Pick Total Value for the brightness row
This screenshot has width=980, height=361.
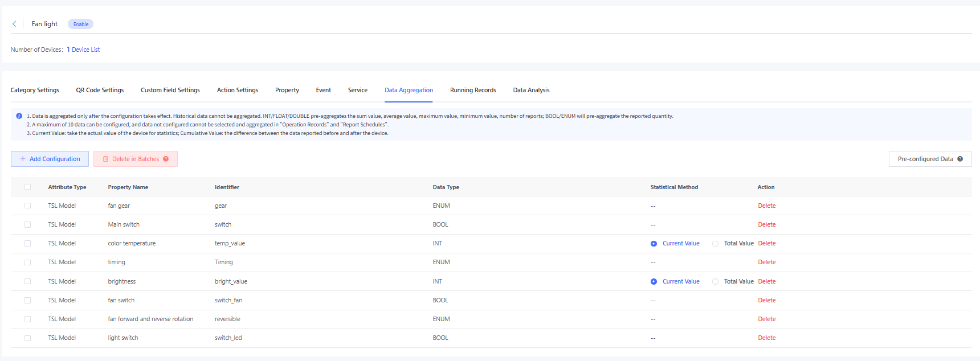[x=715, y=281]
